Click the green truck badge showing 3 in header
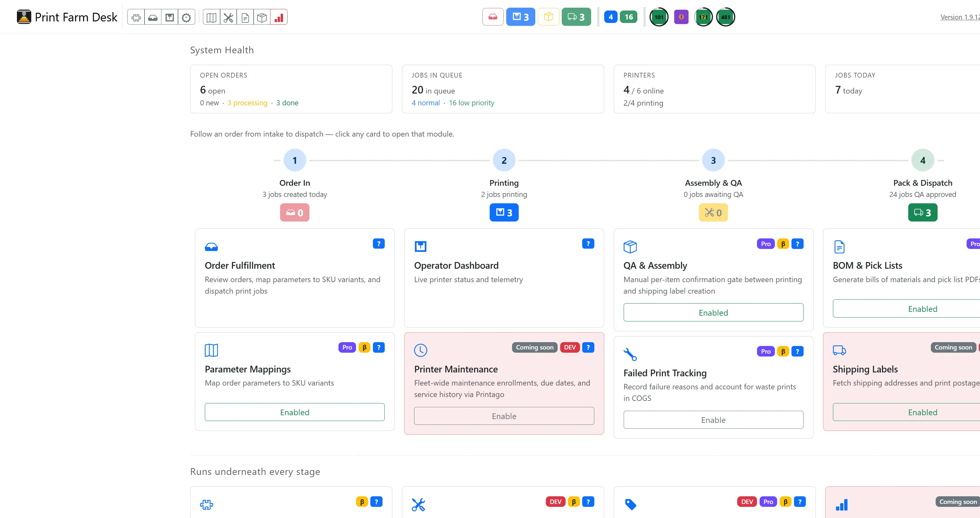This screenshot has height=518, width=980. pyautogui.click(x=576, y=17)
